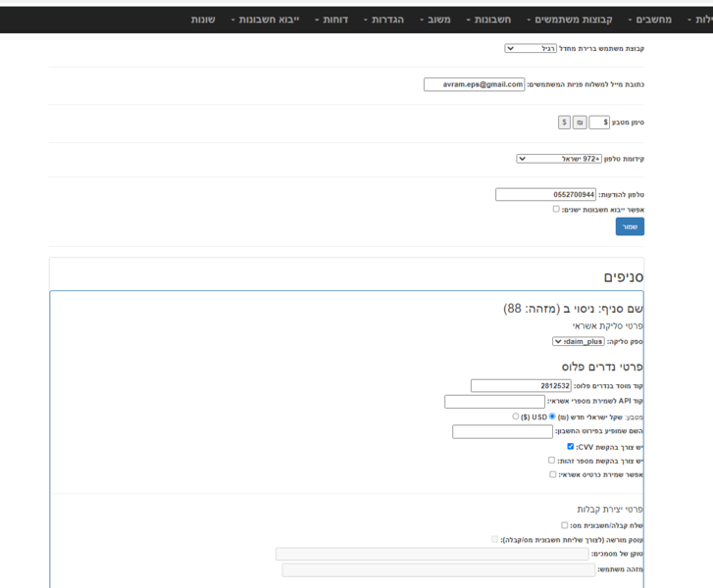
Task: Expand the מחשבים dropdown menu
Action: 650,20
